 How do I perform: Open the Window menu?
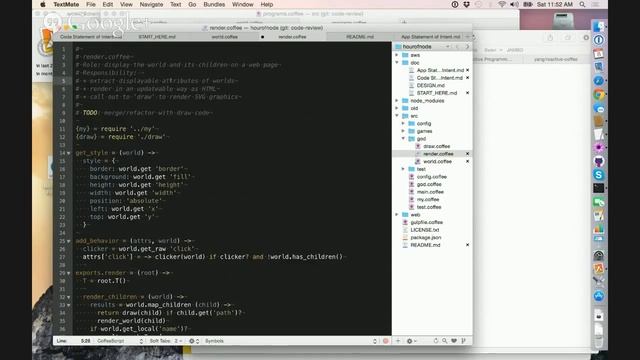click(242, 4)
